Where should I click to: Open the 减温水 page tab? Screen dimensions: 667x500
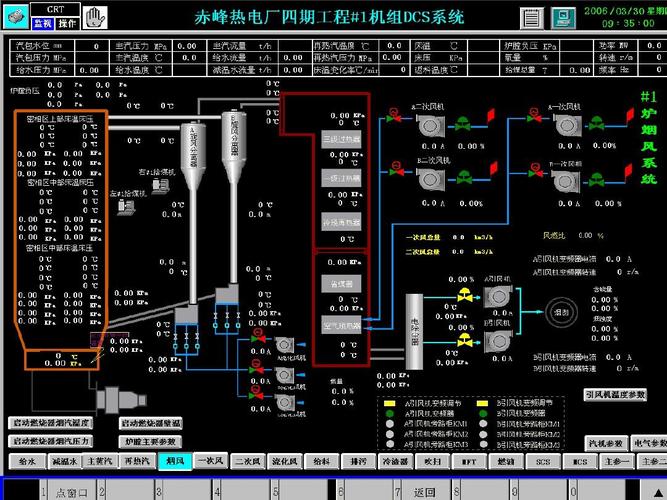click(x=65, y=461)
